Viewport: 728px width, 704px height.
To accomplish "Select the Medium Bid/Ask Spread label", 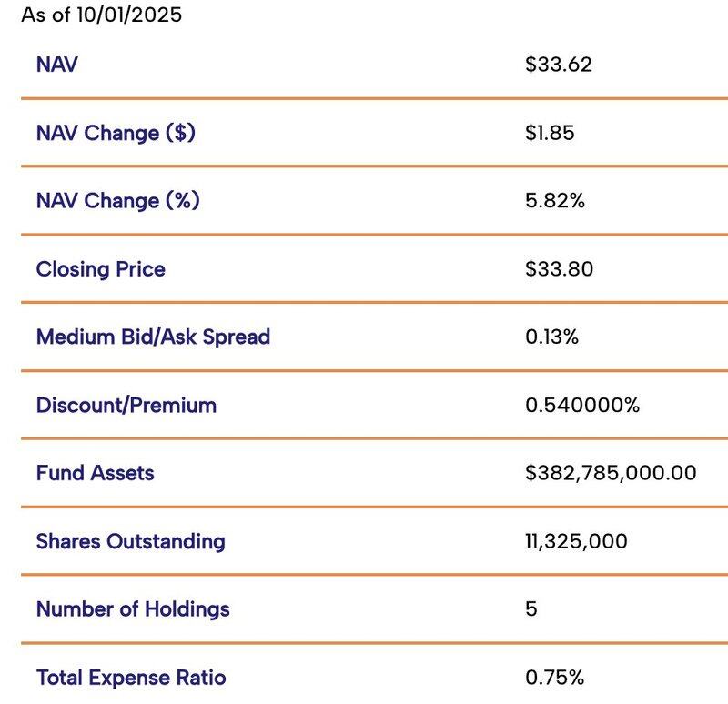I will click(x=153, y=337).
